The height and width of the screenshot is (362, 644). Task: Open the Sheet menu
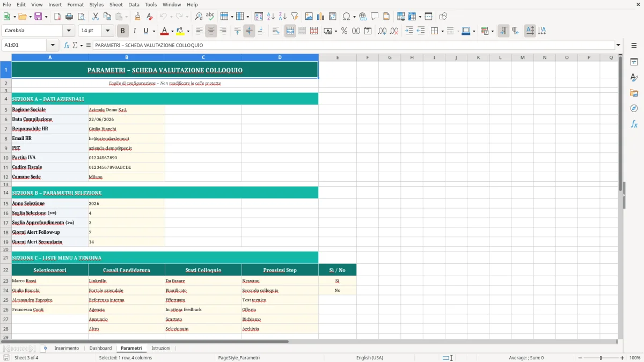(116, 4)
